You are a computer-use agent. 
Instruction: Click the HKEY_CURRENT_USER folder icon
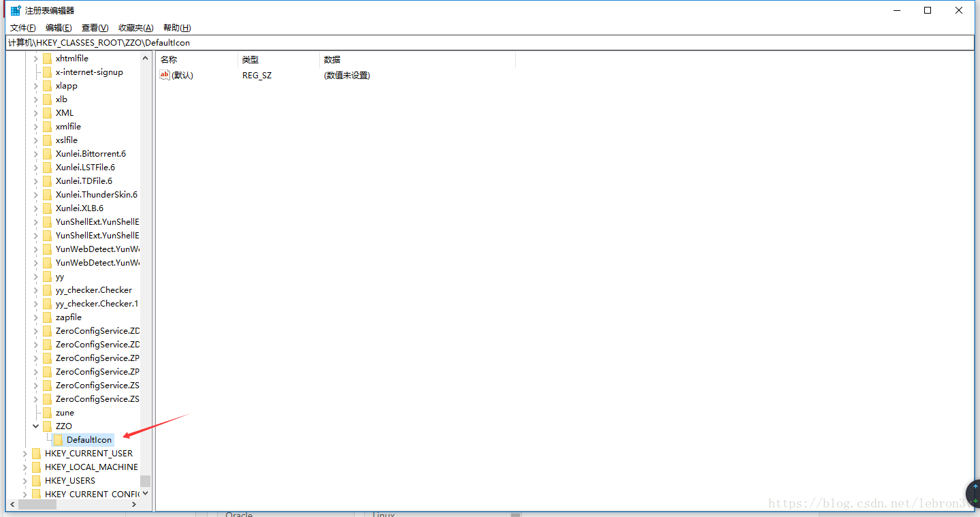click(35, 453)
